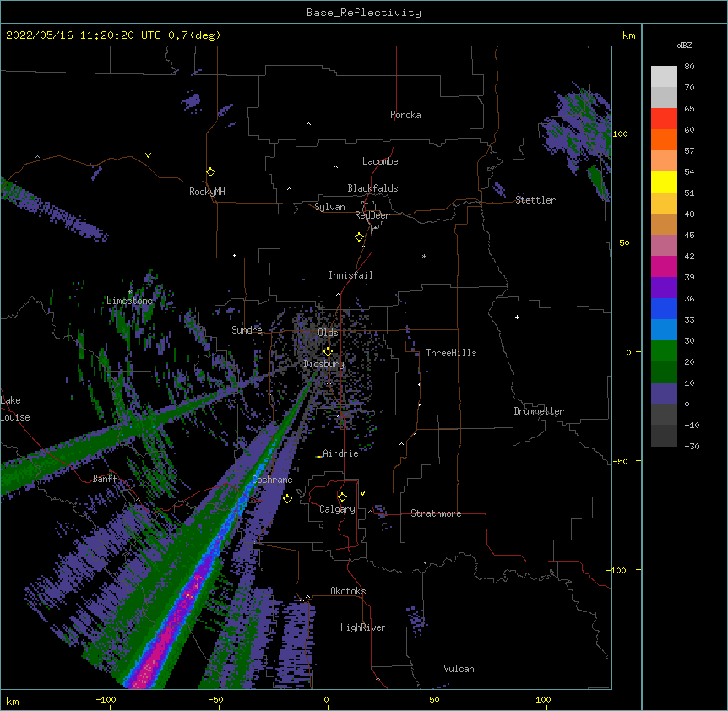
Task: Select the -50 tick label on right axis
Action: point(620,461)
